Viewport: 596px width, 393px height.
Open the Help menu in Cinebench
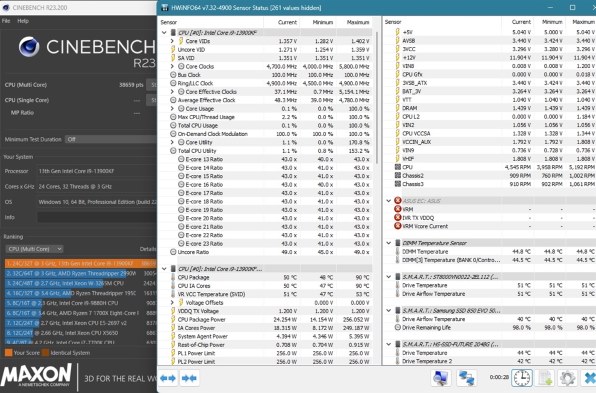click(23, 21)
